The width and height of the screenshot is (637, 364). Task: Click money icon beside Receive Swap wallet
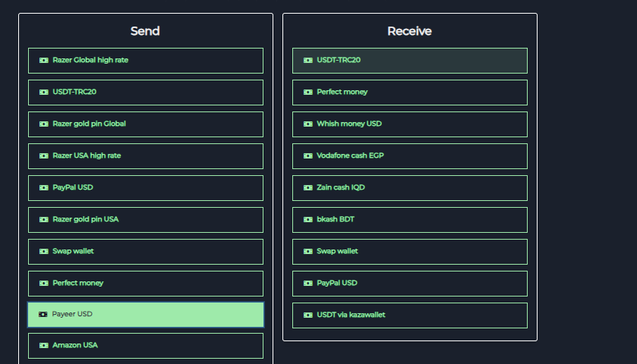pos(308,252)
